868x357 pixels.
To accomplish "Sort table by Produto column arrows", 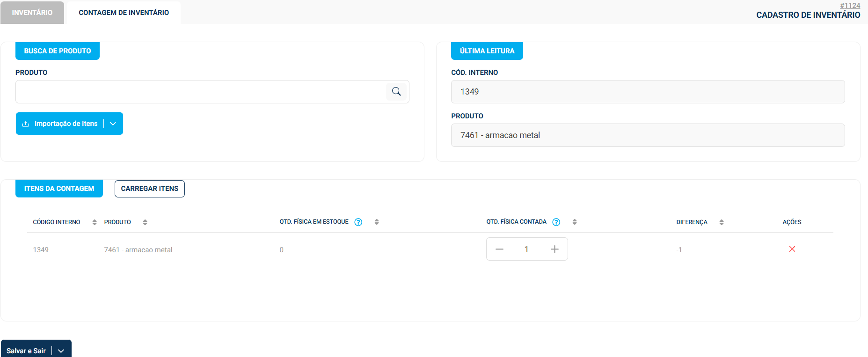I will (x=145, y=222).
